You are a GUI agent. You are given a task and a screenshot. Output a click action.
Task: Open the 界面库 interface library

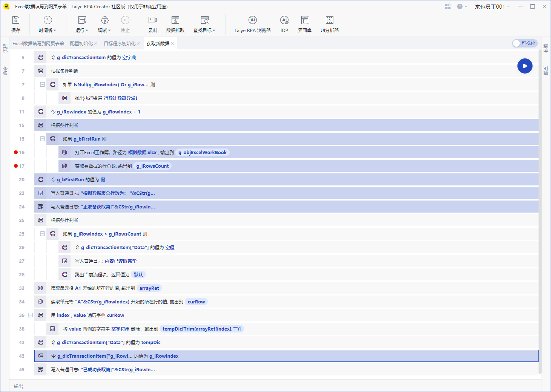click(x=305, y=24)
